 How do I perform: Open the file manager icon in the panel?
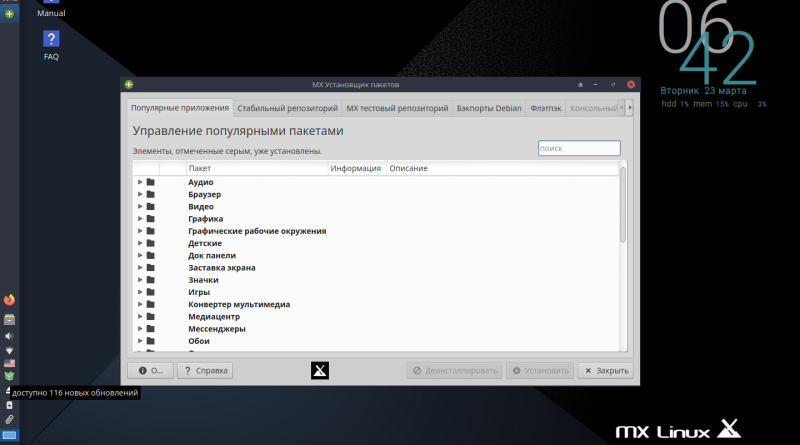point(9,319)
